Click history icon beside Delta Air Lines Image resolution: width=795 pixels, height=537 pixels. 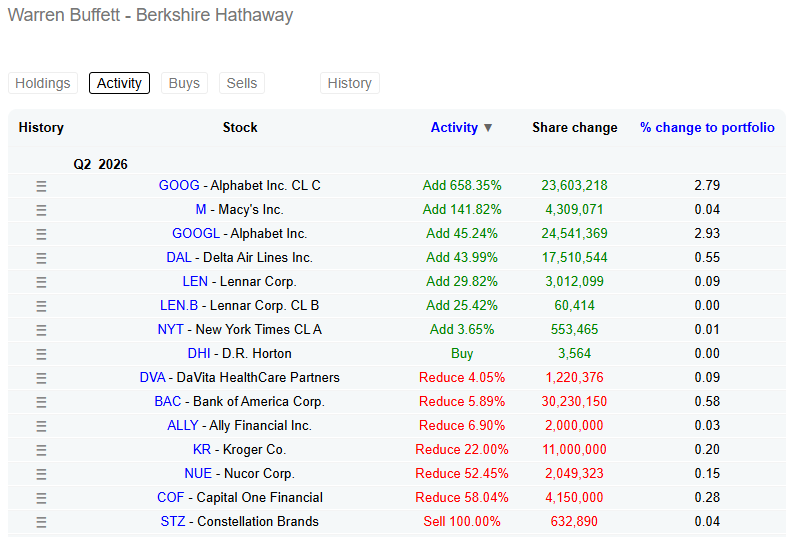(41, 258)
